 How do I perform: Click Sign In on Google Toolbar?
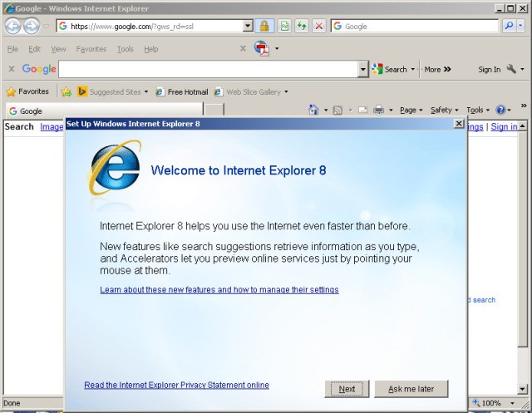490,70
